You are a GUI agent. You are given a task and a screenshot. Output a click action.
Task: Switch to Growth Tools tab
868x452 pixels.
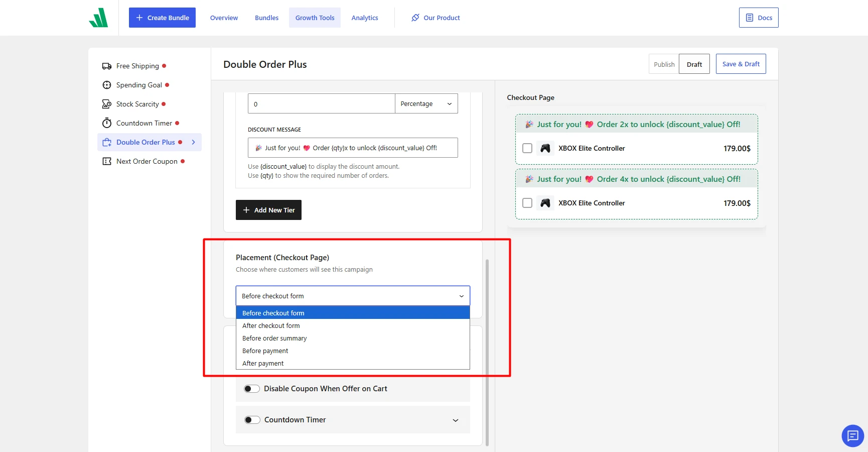click(x=315, y=18)
